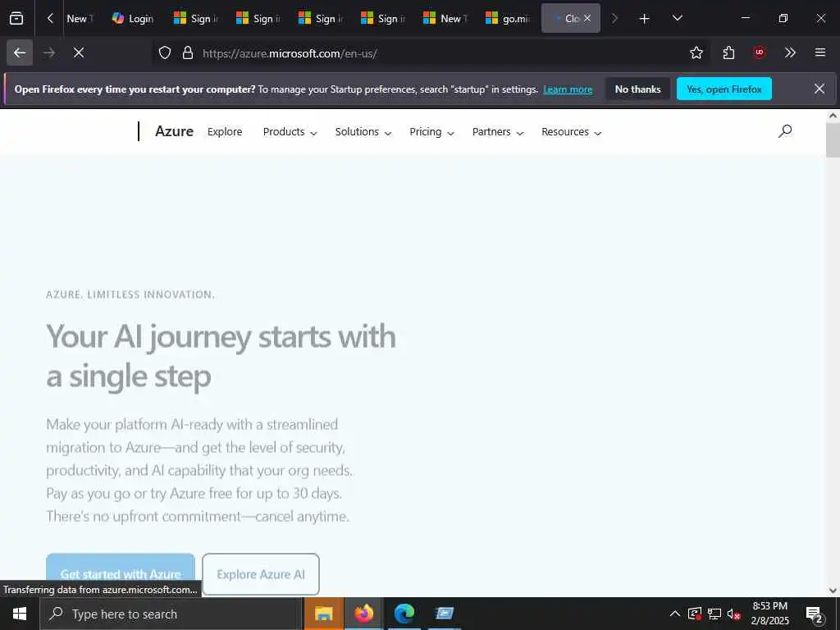Switch to the Login tab
840x630 pixels.
[x=133, y=18]
